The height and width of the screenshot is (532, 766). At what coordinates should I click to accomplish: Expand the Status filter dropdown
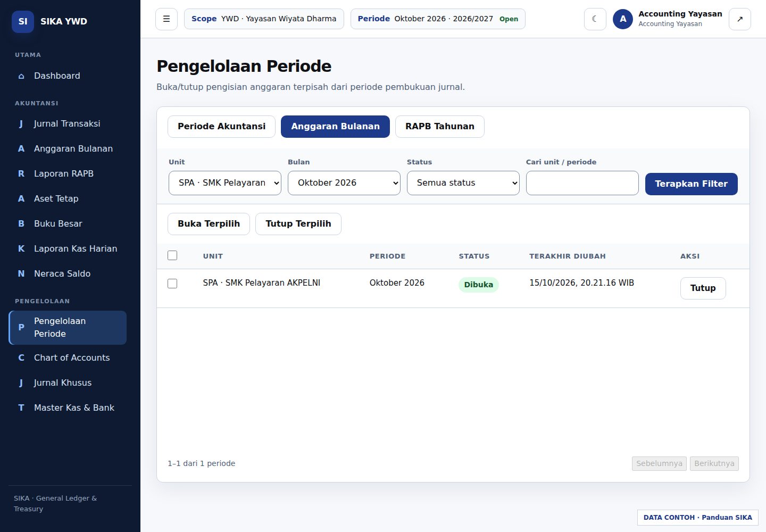[x=463, y=183]
